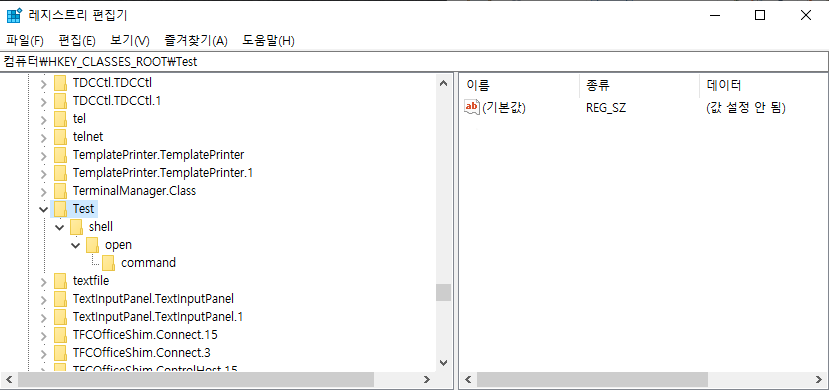
Task: Select the shell subkey label
Action: (100, 227)
